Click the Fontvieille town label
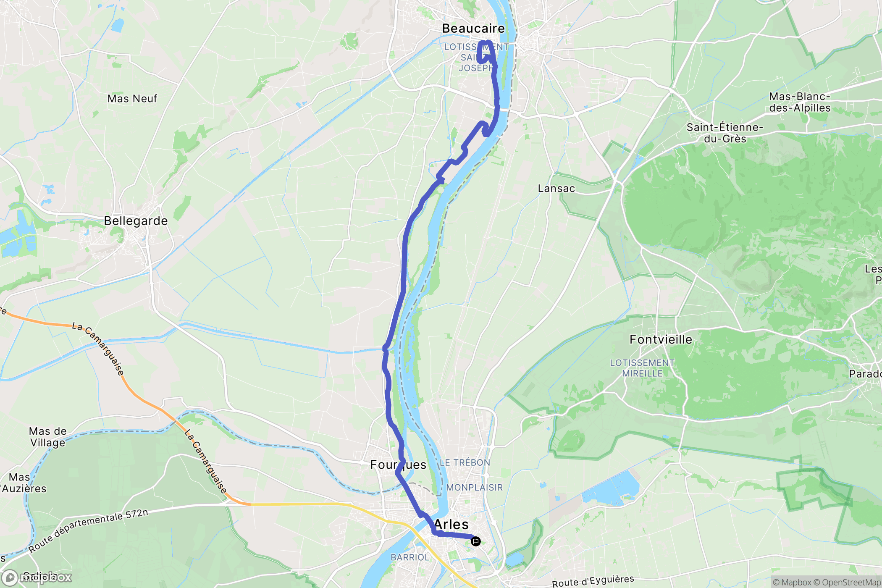Viewport: 882px width, 588px height. click(661, 339)
